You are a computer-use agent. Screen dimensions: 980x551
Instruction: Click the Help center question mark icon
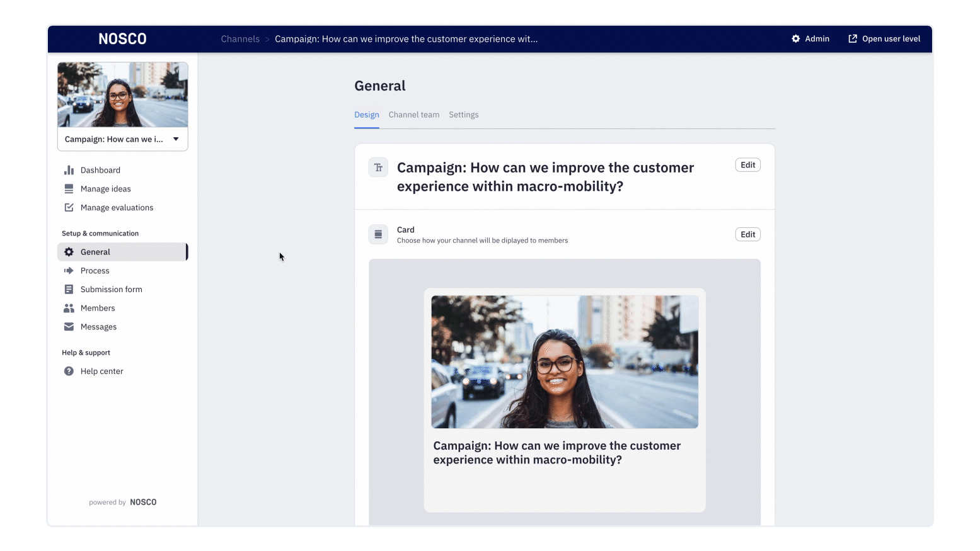pos(69,371)
